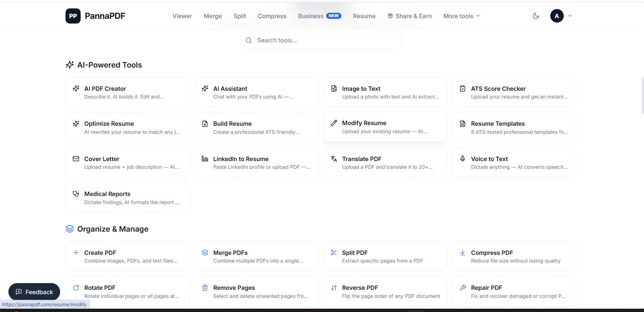Click the Repair PDF wrench icon

click(463, 288)
